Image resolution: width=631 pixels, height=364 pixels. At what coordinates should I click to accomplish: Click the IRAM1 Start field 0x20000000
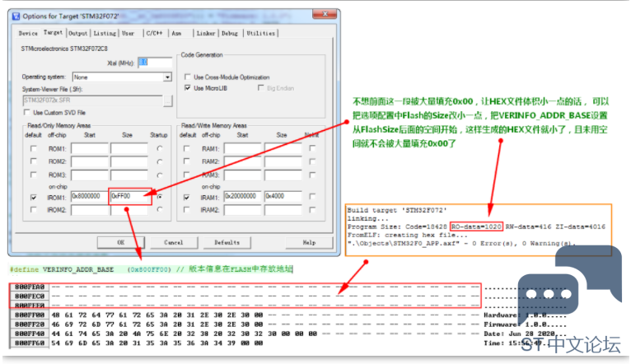[242, 196]
